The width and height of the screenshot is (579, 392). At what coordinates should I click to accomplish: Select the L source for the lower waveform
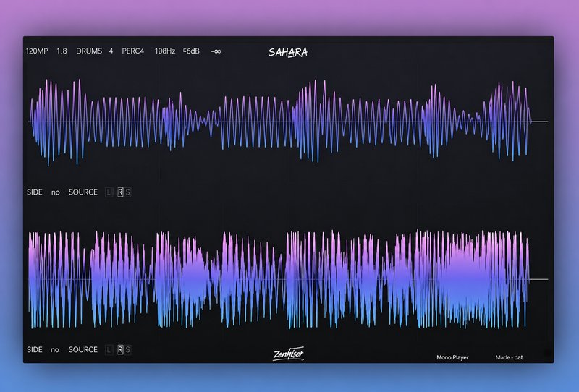(109, 349)
